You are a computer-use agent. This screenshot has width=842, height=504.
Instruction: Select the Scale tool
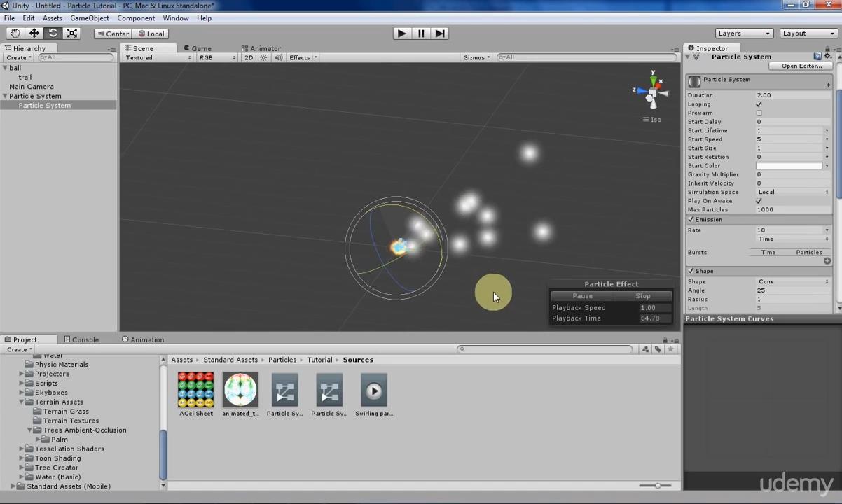tap(71, 34)
